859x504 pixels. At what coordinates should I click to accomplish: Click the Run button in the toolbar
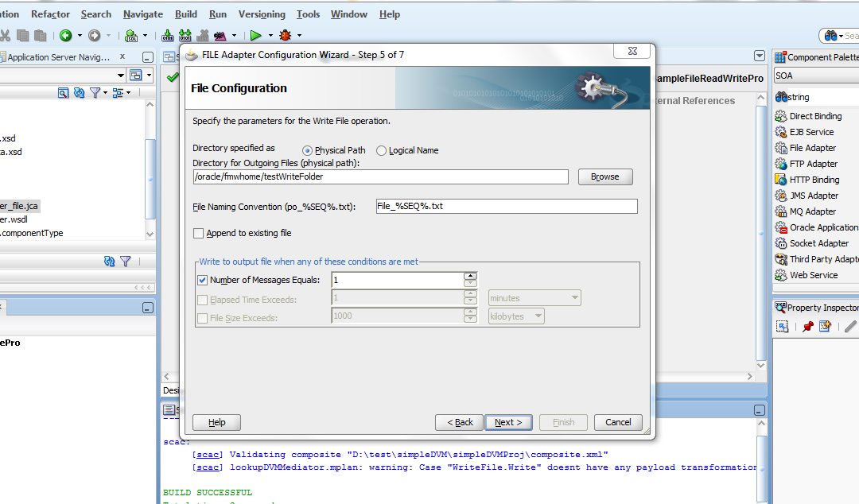[x=255, y=35]
